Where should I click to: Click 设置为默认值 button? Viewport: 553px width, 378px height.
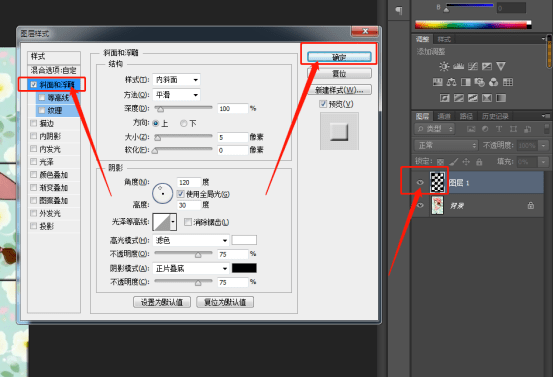tap(162, 302)
